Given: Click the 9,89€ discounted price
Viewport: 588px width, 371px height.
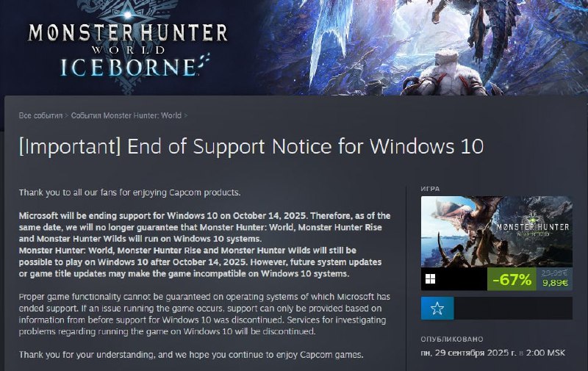Looking at the screenshot, I should (555, 283).
